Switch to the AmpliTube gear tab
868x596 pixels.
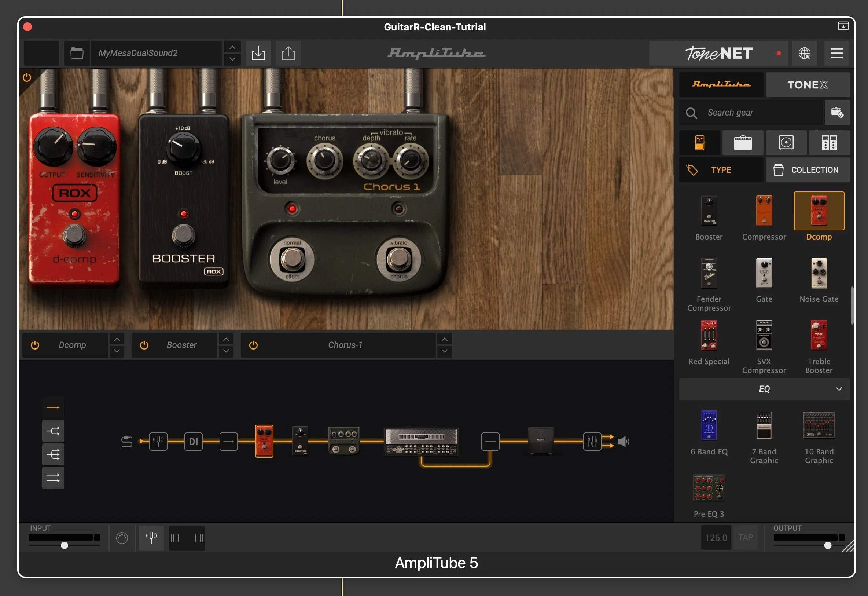click(x=721, y=84)
